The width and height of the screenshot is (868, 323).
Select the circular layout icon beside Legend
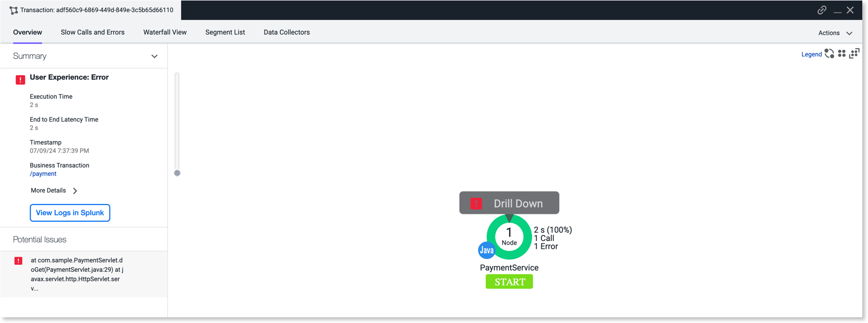[x=829, y=53]
